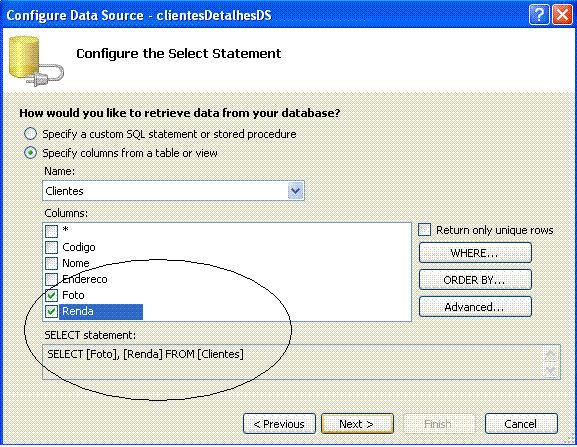Check the Codigo column checkbox
This screenshot has width=577, height=447.
tap(51, 247)
